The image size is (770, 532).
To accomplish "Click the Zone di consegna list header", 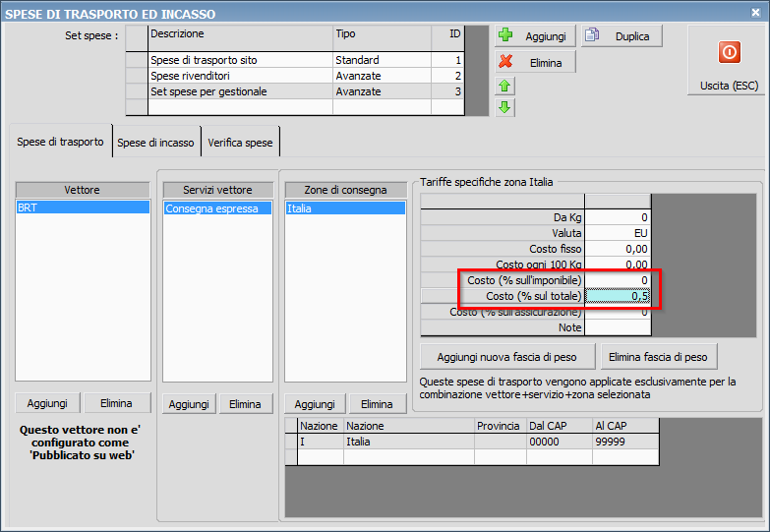I will click(x=345, y=190).
